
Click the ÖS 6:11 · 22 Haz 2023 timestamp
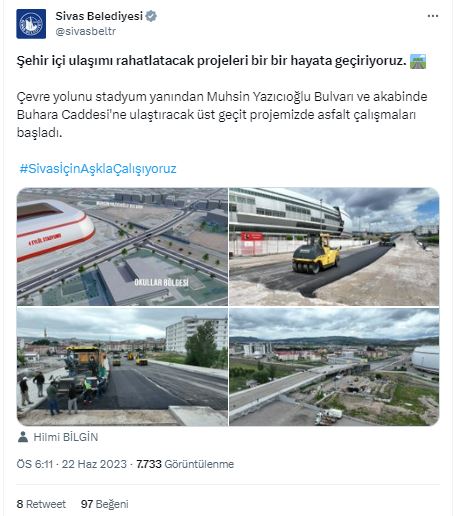pyautogui.click(x=72, y=464)
